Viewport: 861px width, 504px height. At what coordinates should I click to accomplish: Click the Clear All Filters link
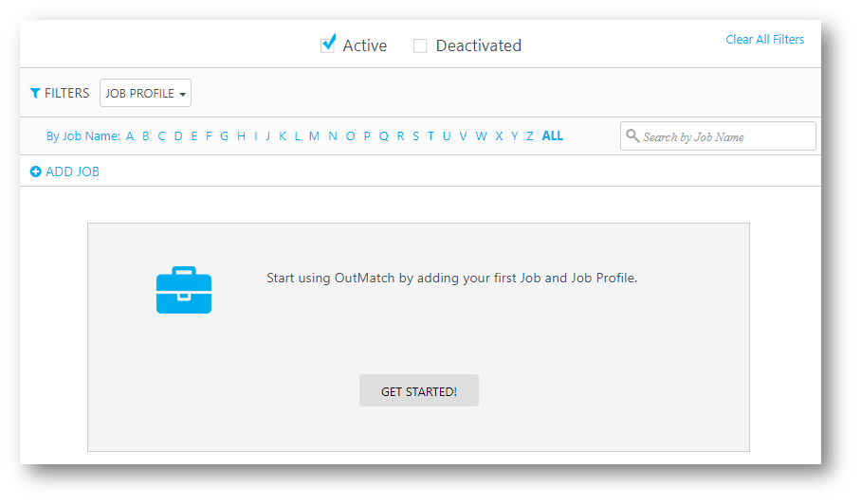point(764,40)
